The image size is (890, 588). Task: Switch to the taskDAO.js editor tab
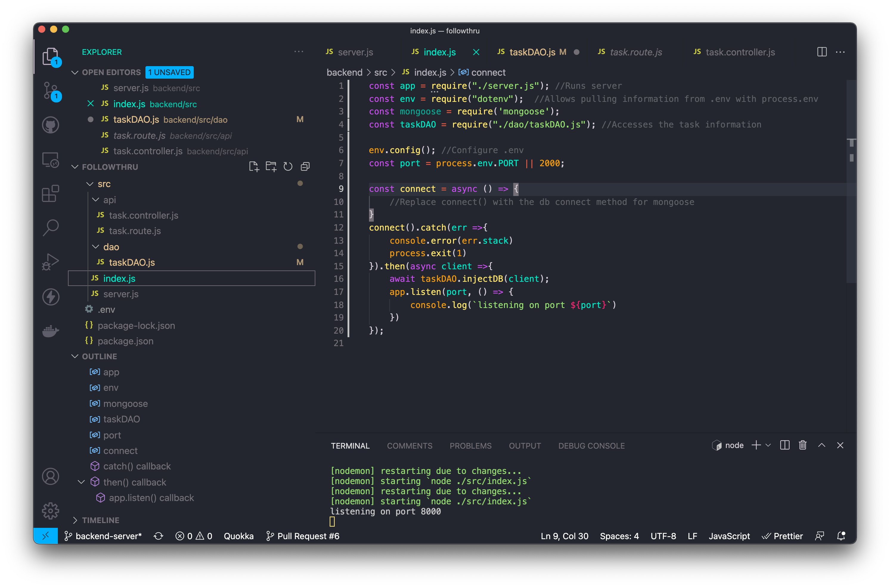pos(532,52)
